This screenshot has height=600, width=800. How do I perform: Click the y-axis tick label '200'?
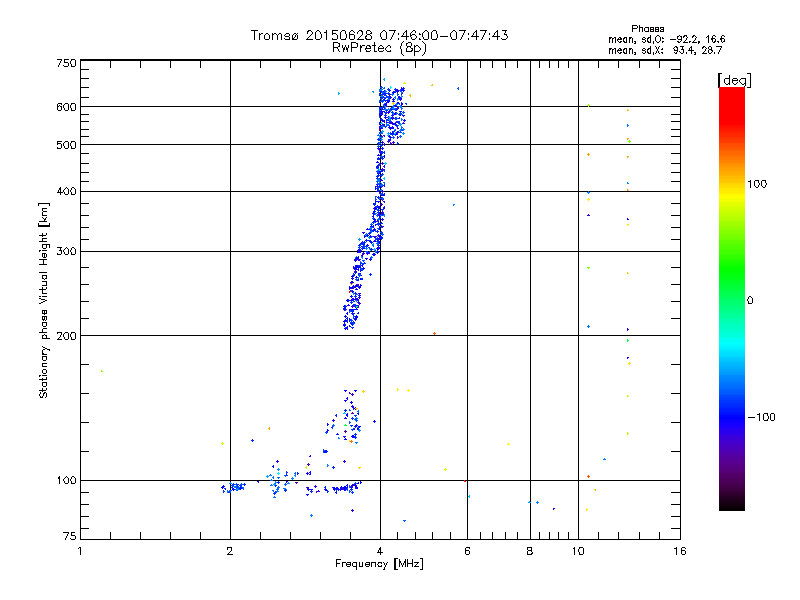[66, 336]
